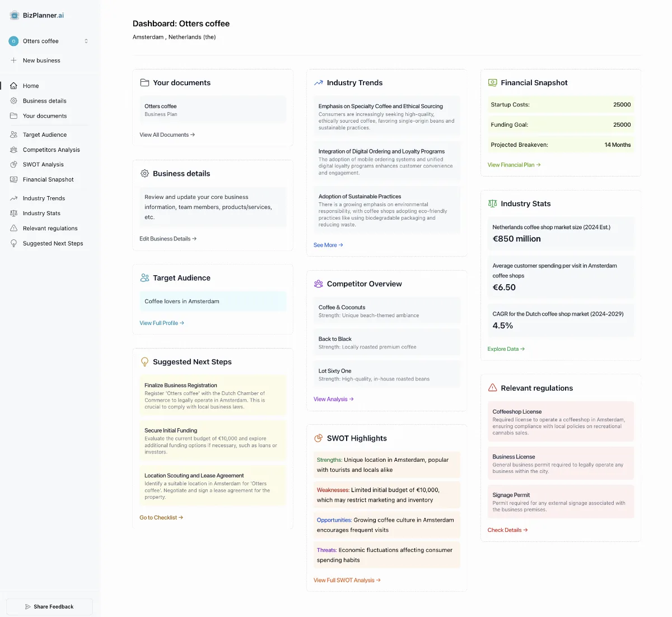
Task: Open the Otters coffee business switcher dropdown
Action: pos(49,41)
